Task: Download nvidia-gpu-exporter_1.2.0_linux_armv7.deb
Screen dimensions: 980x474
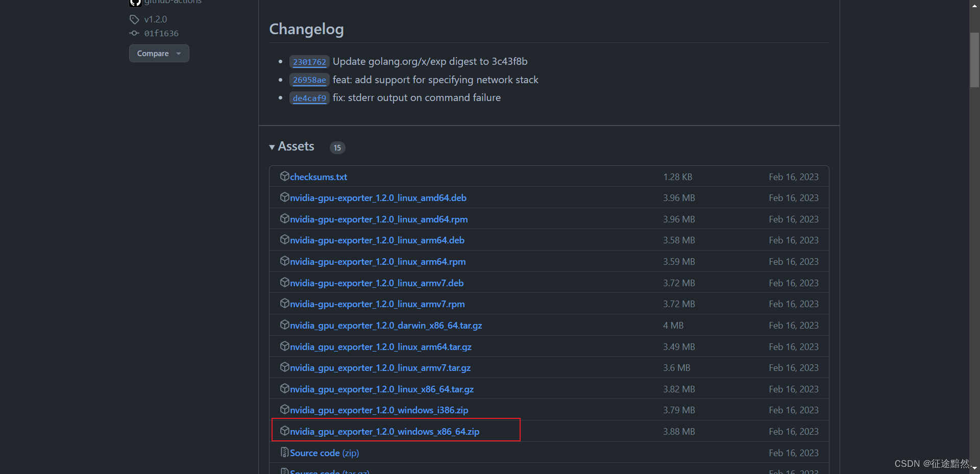Action: pyautogui.click(x=377, y=283)
